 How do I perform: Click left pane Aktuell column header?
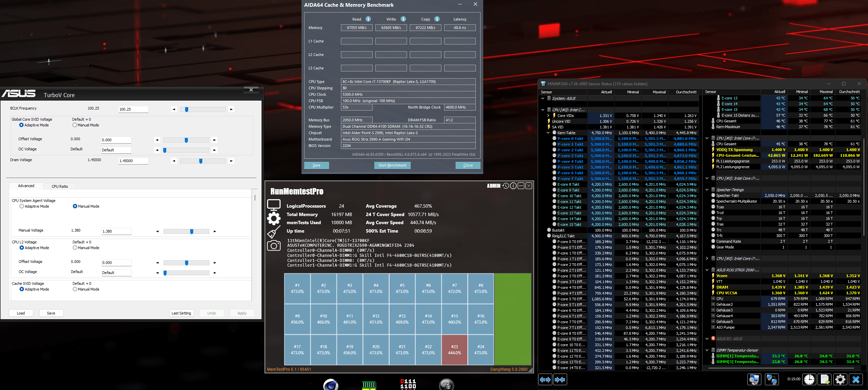(601, 92)
